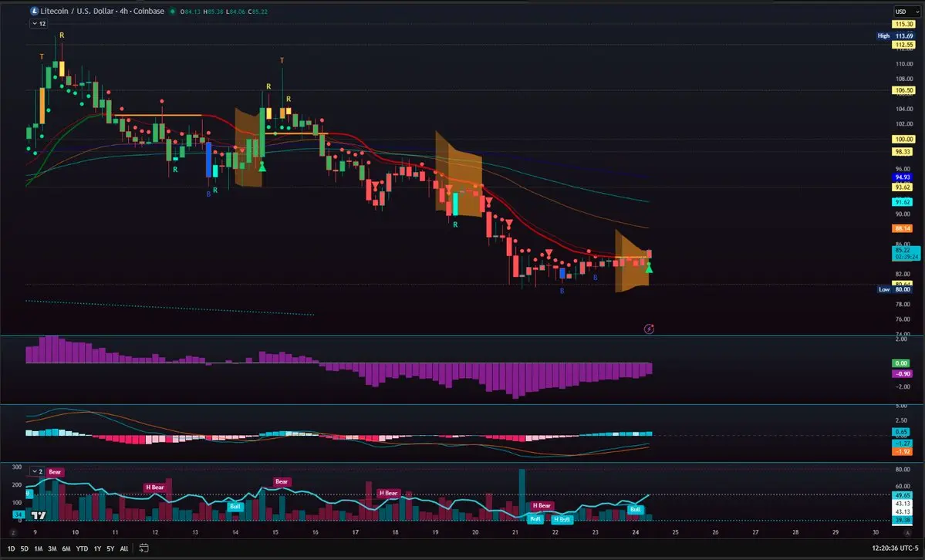Click the yellow 115.30 price level label
Viewport: 925px width, 560px height.
tap(903, 24)
